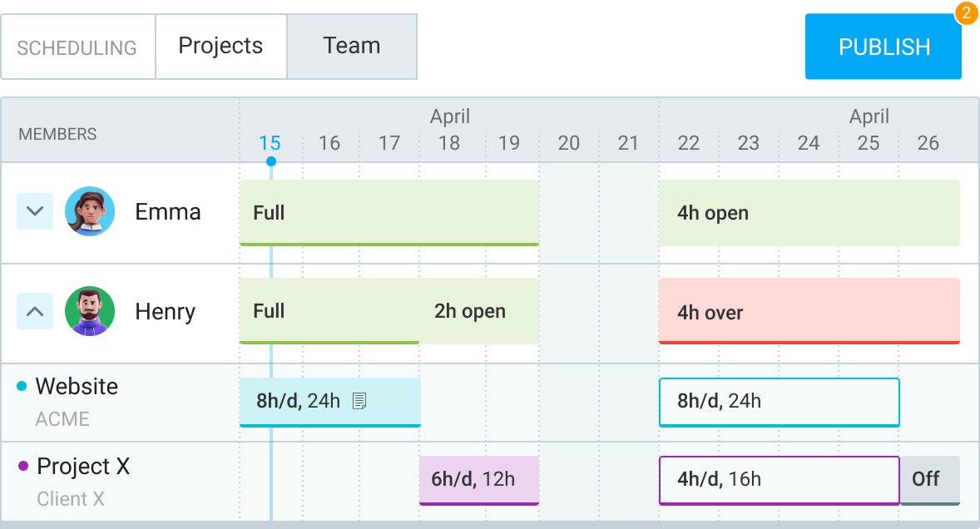Switch to the Projects tab
Viewport: 980px width, 529px height.
[x=220, y=46]
